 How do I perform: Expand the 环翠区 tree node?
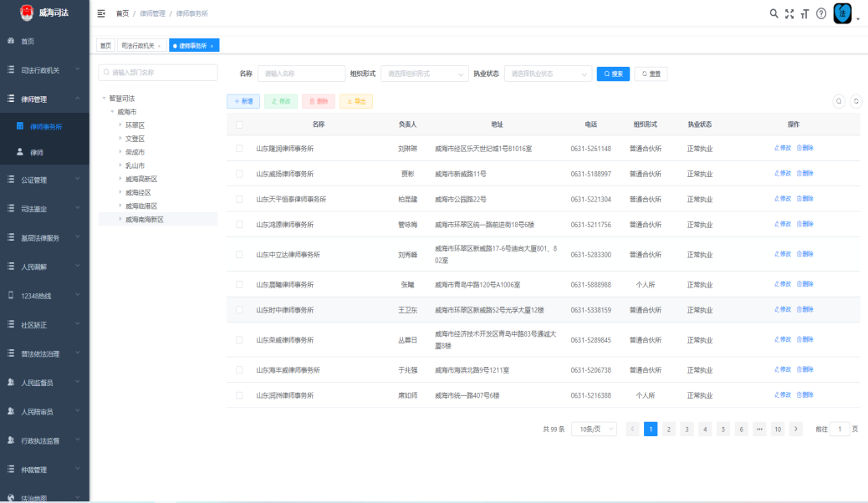120,125
